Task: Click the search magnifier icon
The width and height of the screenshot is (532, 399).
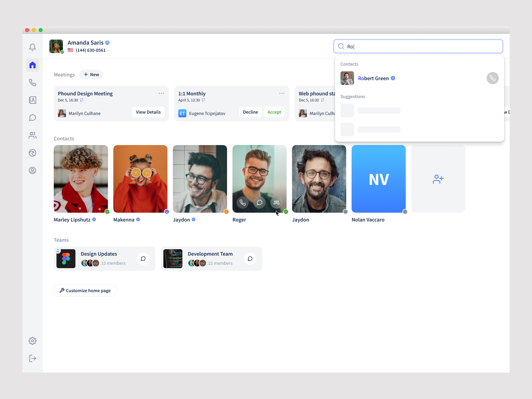Action: [341, 46]
